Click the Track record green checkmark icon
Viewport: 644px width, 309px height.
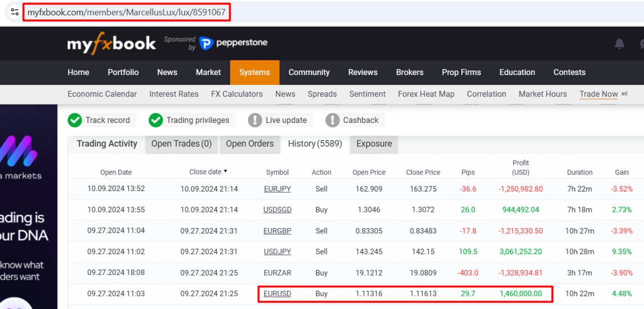click(75, 120)
